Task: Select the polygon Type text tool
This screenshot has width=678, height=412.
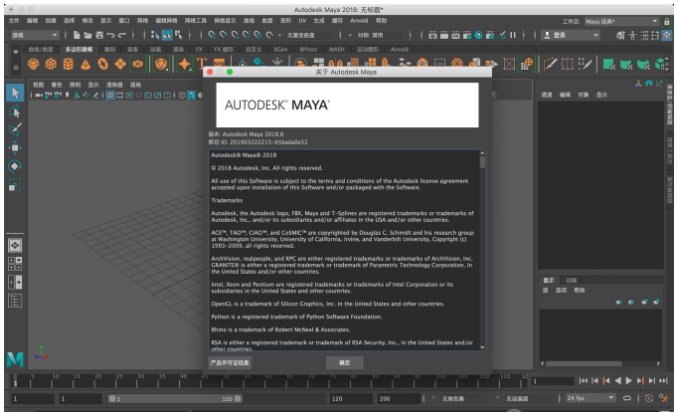Action: click(x=201, y=64)
